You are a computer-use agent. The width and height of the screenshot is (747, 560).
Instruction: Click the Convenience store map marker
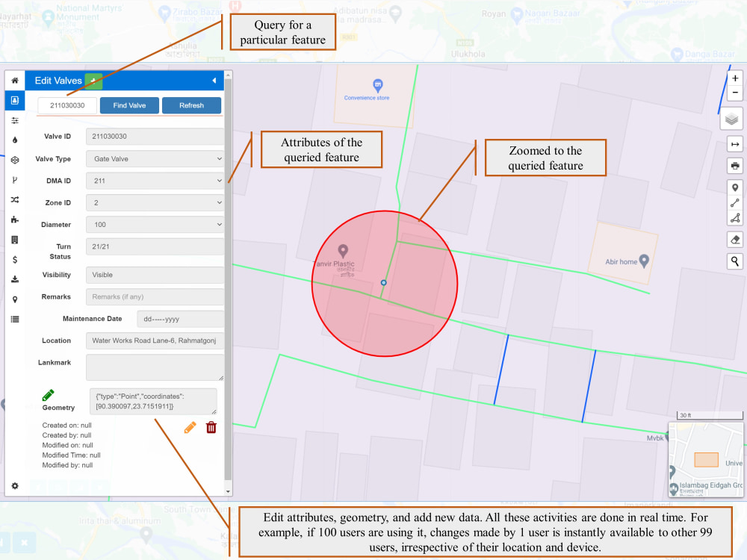pos(377,85)
